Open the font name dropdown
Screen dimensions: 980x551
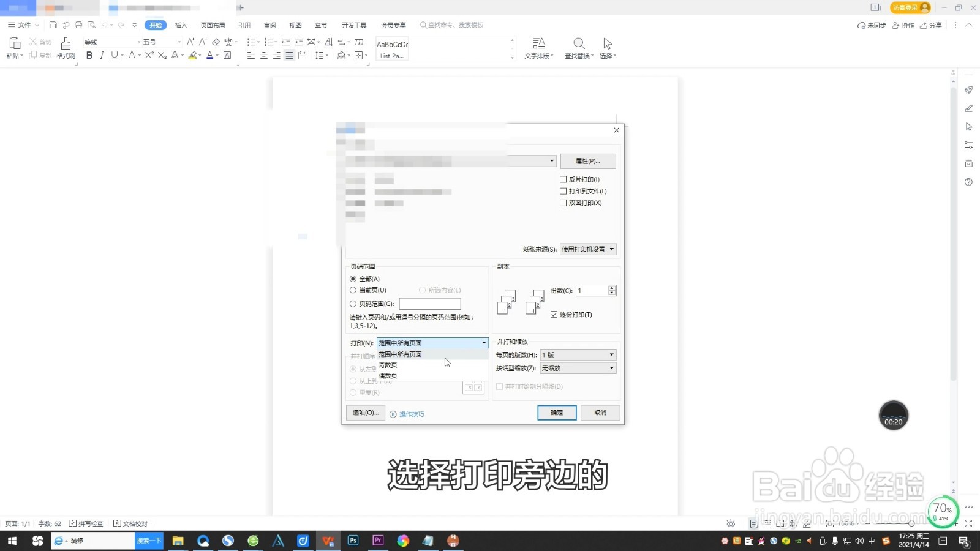138,42
